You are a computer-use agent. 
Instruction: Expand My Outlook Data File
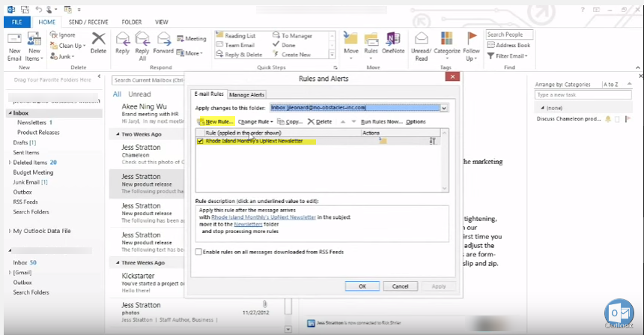[10, 231]
